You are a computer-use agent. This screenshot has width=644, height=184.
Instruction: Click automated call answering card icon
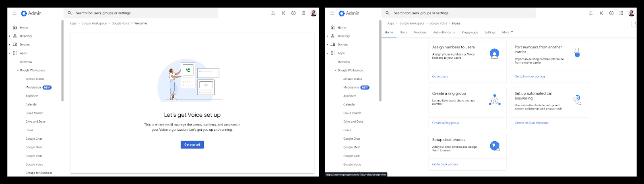[577, 99]
